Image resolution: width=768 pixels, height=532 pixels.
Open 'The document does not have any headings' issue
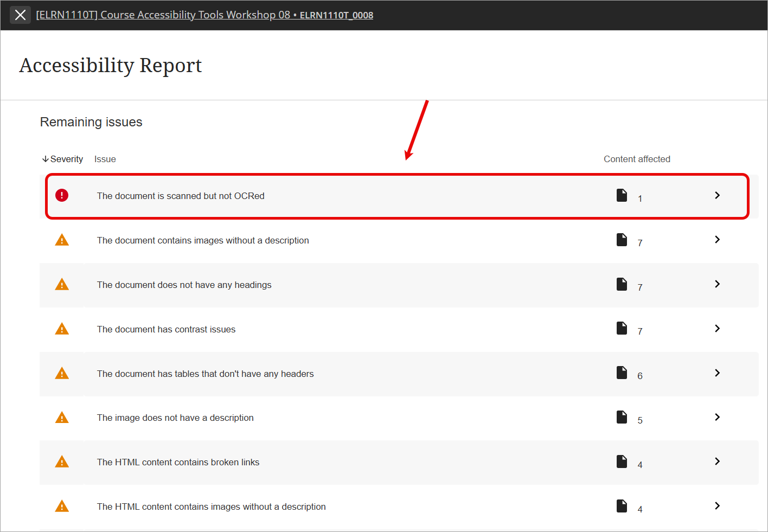184,285
